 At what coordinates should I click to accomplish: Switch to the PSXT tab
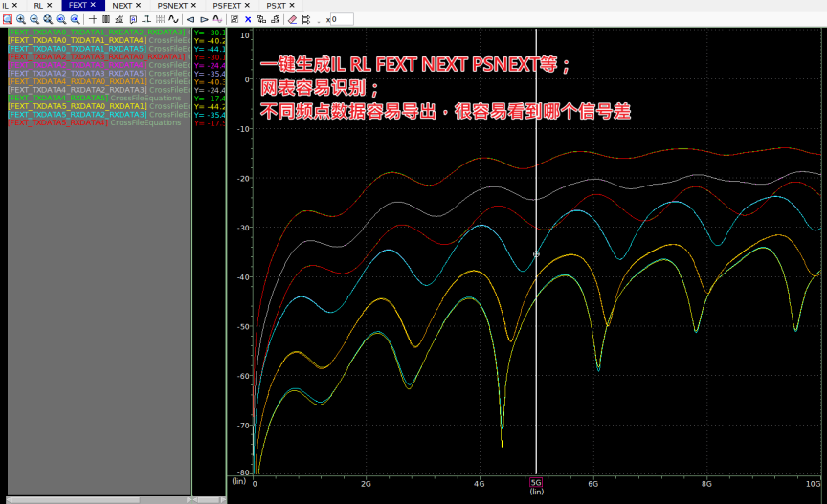click(276, 6)
